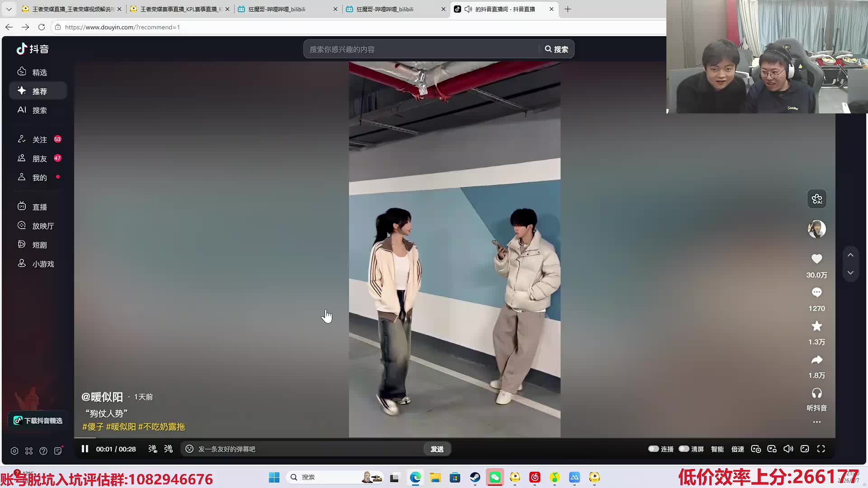The image size is (868, 488).
Task: Open 听抖音 headphone listening mode
Action: click(x=816, y=393)
